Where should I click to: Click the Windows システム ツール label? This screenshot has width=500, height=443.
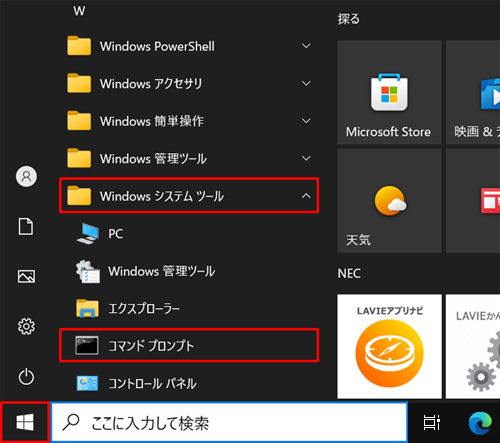pos(162,196)
